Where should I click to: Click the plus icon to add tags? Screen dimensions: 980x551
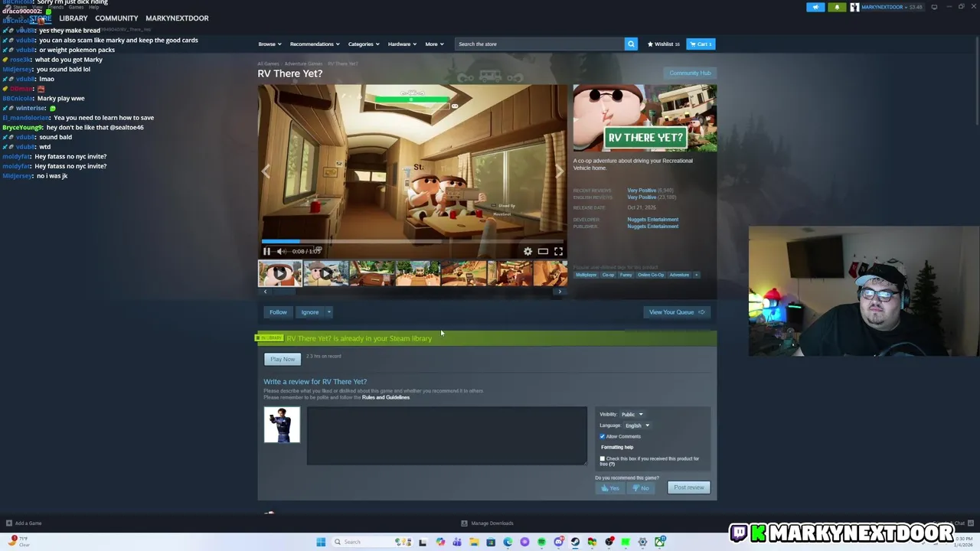coord(696,275)
